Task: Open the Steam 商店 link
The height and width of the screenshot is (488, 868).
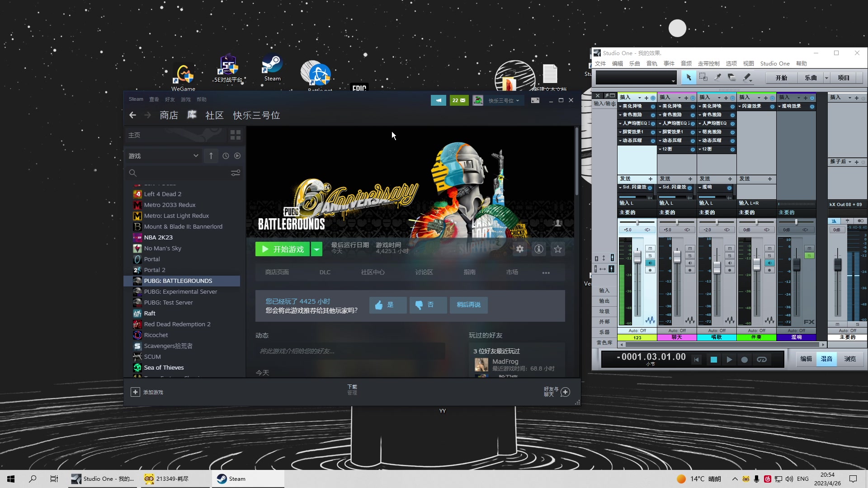Action: (169, 115)
